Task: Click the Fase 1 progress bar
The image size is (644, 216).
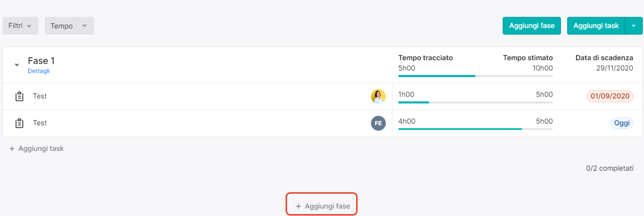Action: tap(476, 76)
